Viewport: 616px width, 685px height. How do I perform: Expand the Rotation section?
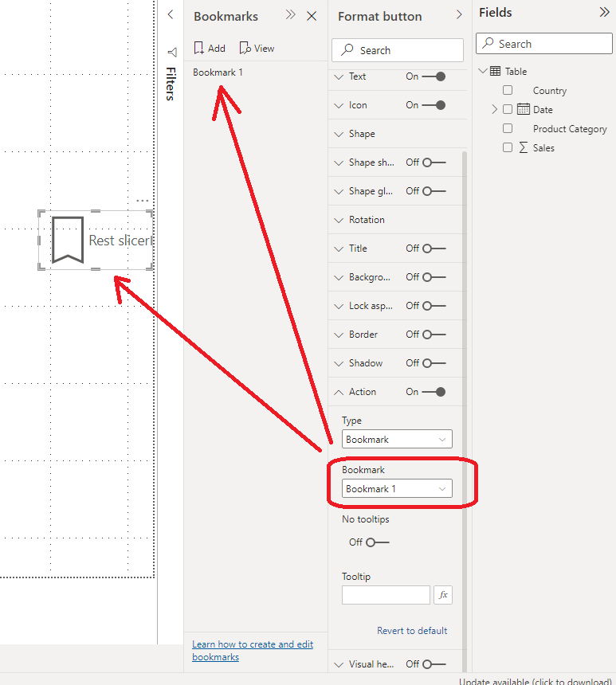[x=339, y=220]
